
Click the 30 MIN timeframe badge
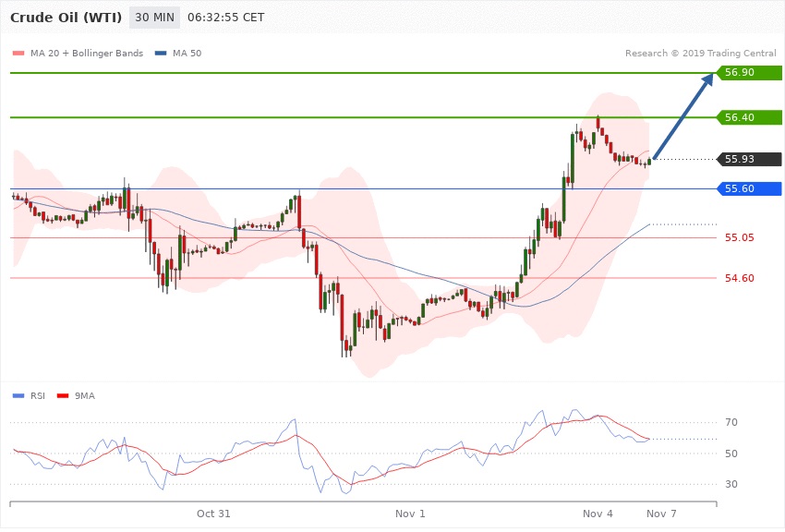pyautogui.click(x=154, y=18)
